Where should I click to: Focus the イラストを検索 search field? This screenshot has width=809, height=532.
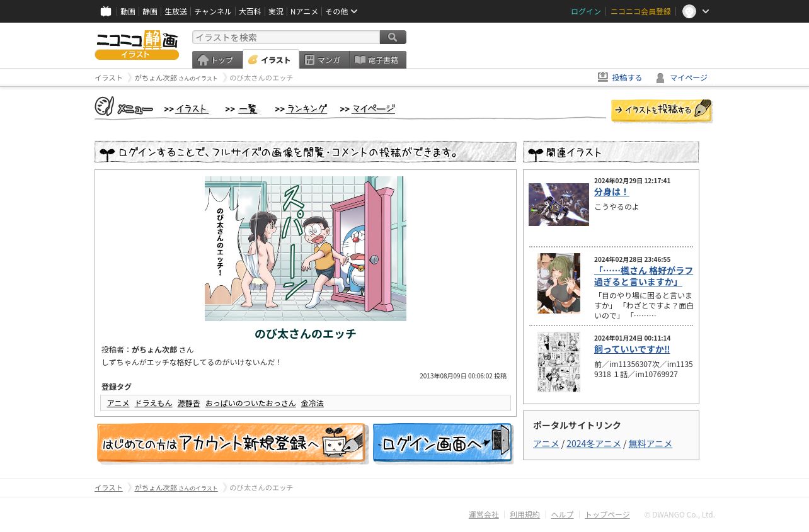click(286, 37)
